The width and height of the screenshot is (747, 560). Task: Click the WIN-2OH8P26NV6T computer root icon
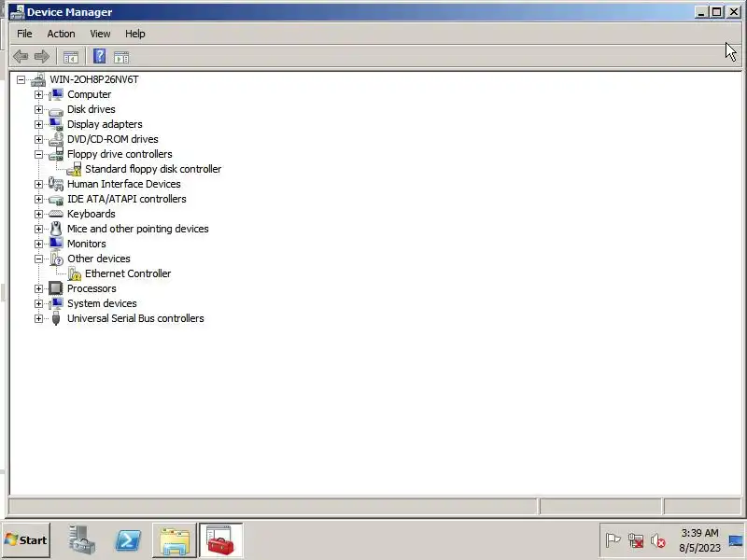[38, 79]
